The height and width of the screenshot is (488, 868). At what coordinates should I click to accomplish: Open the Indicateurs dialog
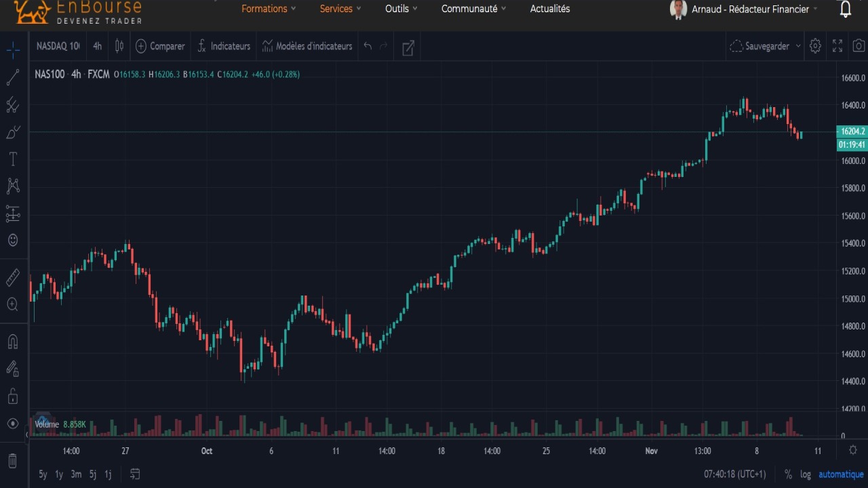224,46
